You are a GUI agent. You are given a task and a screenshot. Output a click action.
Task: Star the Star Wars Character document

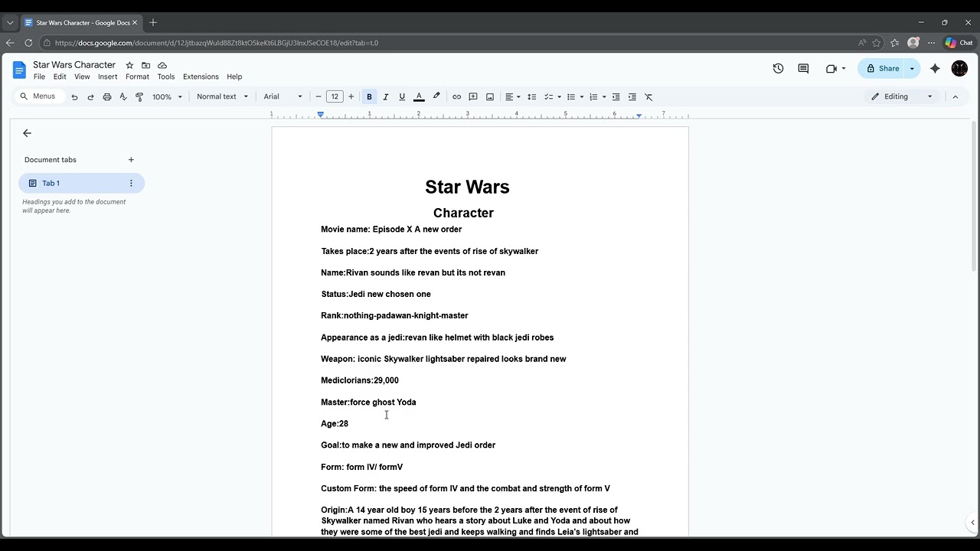pos(129,65)
